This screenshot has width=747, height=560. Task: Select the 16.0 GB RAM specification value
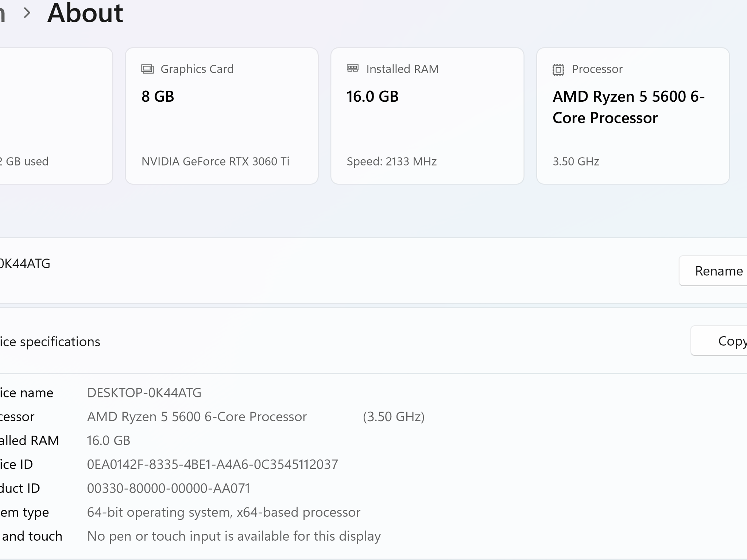click(108, 440)
